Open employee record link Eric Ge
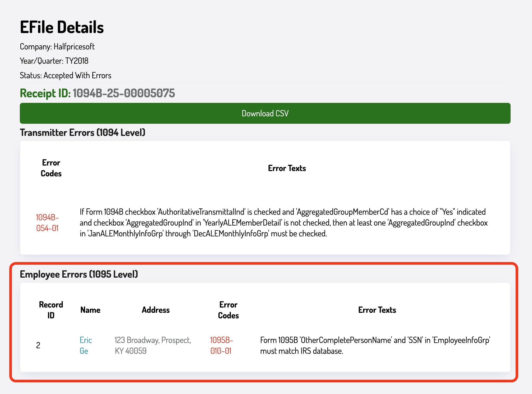 [x=85, y=345]
